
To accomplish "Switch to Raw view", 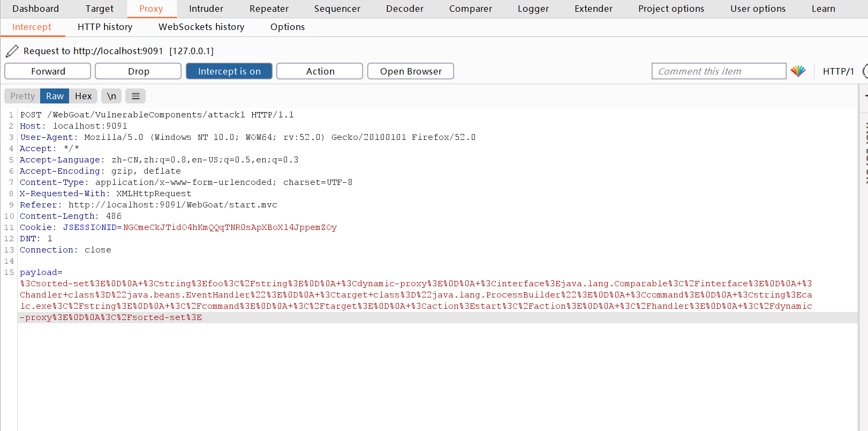I will pos(55,96).
